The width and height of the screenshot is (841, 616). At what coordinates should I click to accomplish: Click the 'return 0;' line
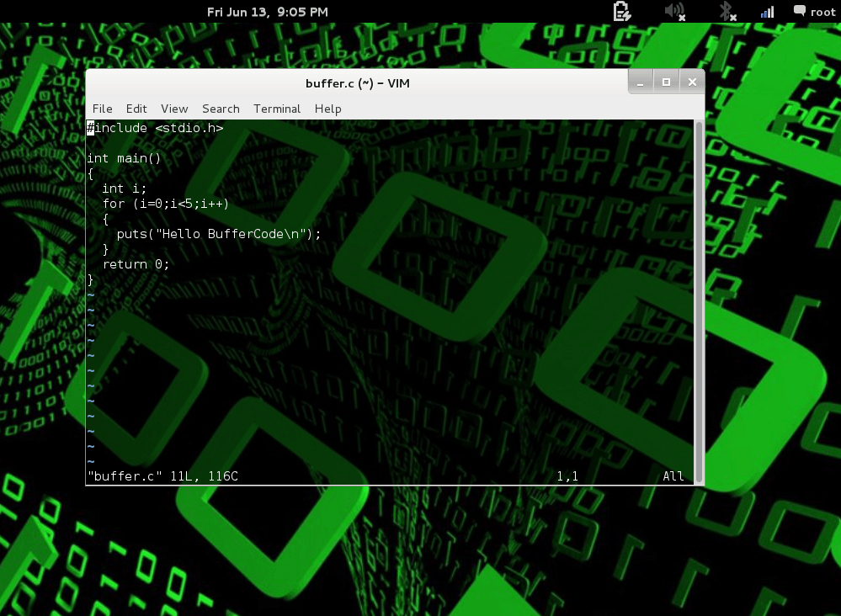pyautogui.click(x=136, y=264)
